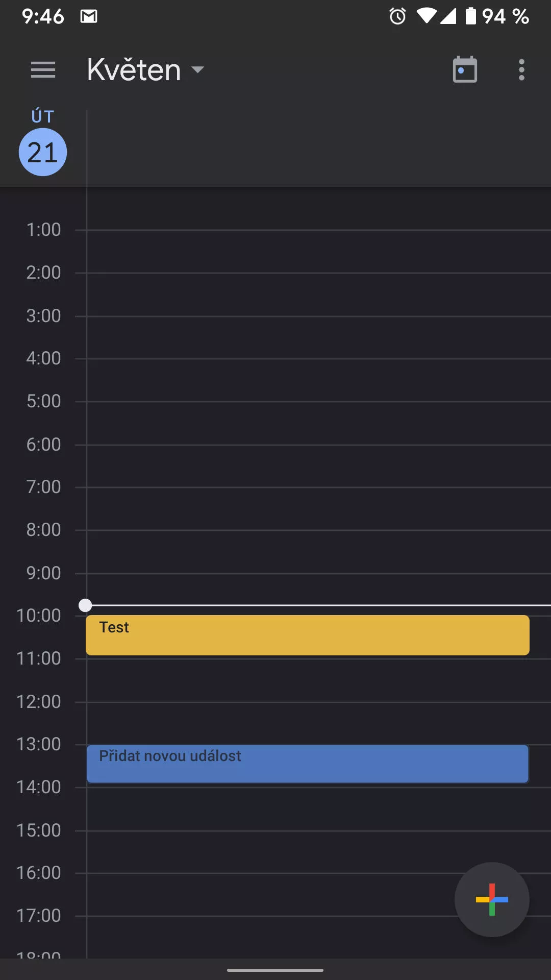Image resolution: width=551 pixels, height=980 pixels.
Task: Open the Přidat novou událost event
Action: (308, 764)
